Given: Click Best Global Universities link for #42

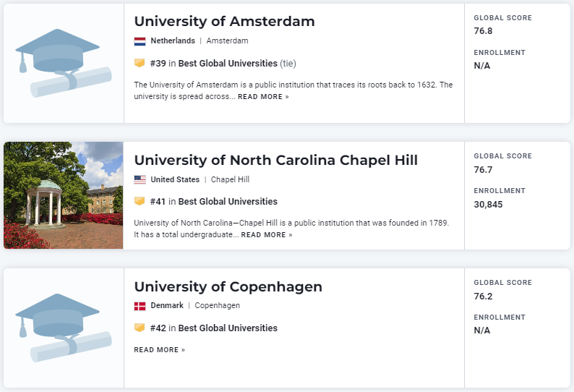Looking at the screenshot, I should [x=228, y=328].
